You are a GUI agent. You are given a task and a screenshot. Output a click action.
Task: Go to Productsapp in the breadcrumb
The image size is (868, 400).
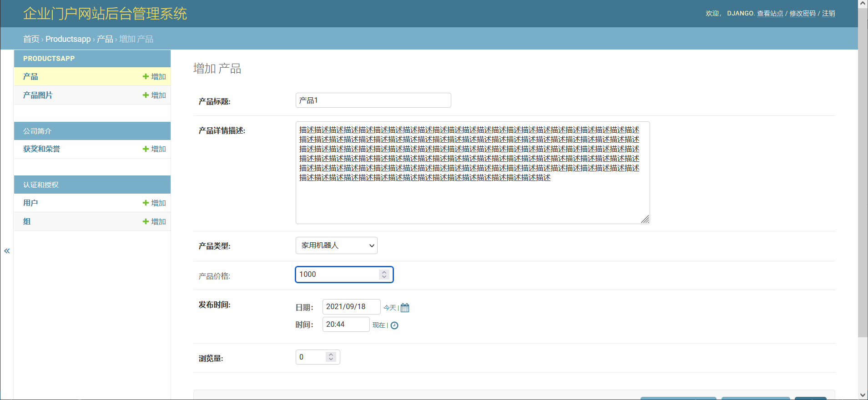click(68, 39)
